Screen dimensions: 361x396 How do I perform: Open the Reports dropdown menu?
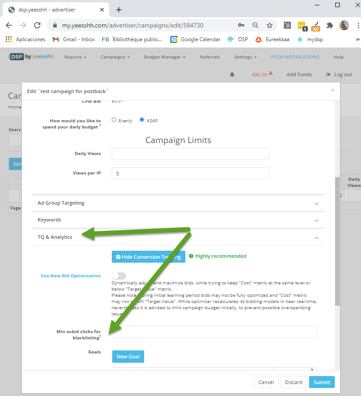pos(75,57)
